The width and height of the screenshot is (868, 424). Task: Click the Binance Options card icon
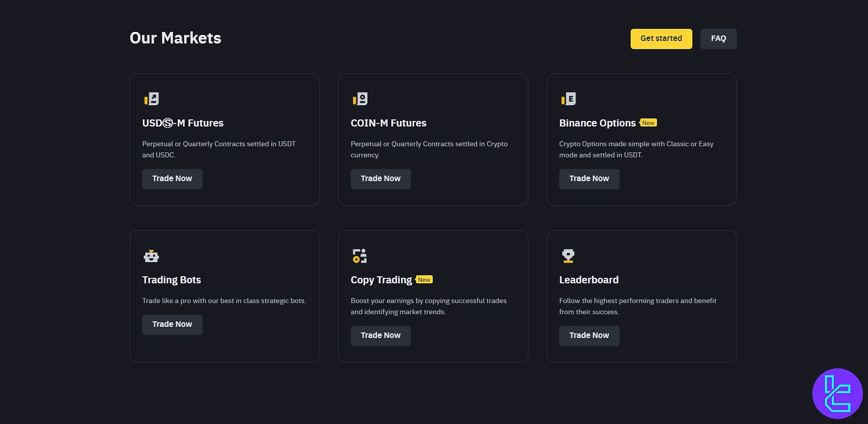[568, 99]
